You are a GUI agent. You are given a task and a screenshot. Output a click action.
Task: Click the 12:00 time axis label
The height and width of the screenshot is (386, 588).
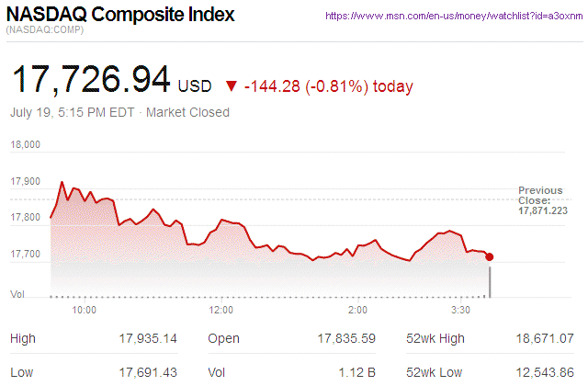point(221,311)
